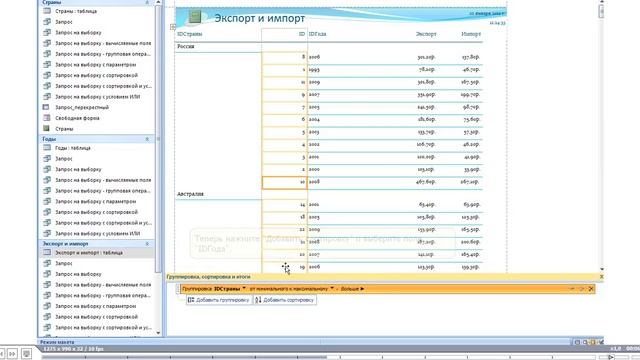This screenshot has height=360, width=640.
Task: Click icon of 'Запрос на выборку с условием ИЛИ' in Страны group
Action: tap(47, 97)
